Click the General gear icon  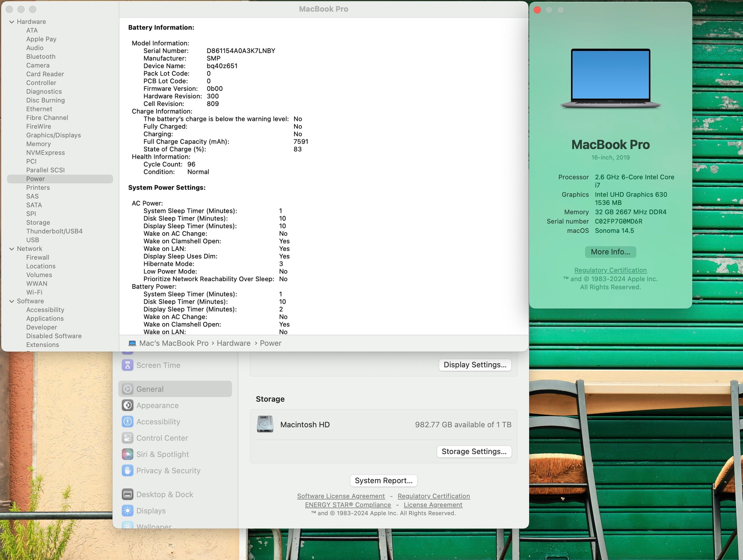(x=128, y=389)
